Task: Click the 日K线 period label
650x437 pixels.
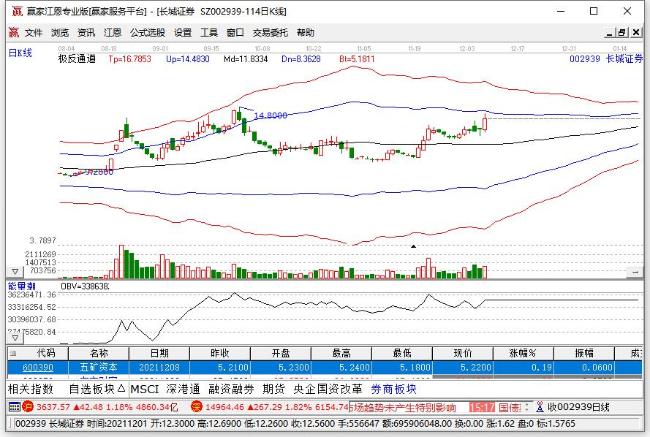Action: (20, 52)
